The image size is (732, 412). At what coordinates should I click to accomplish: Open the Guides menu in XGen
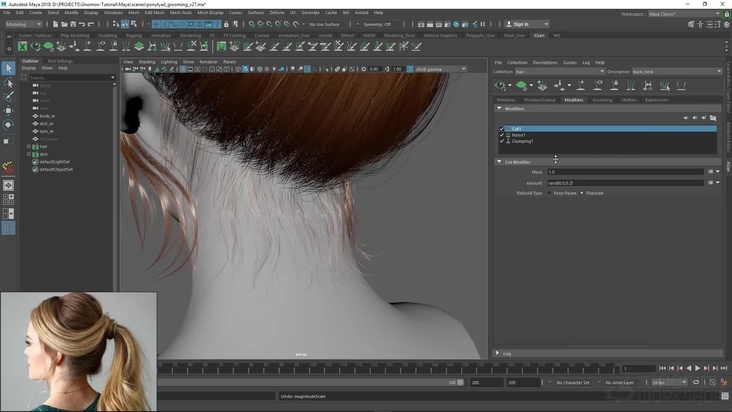[x=570, y=62]
